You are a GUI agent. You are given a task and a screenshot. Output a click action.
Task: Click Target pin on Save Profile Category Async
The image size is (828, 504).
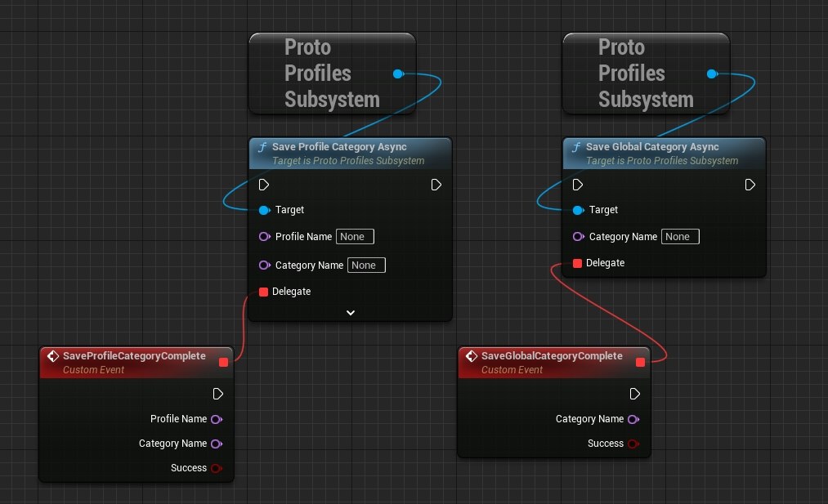pos(263,210)
